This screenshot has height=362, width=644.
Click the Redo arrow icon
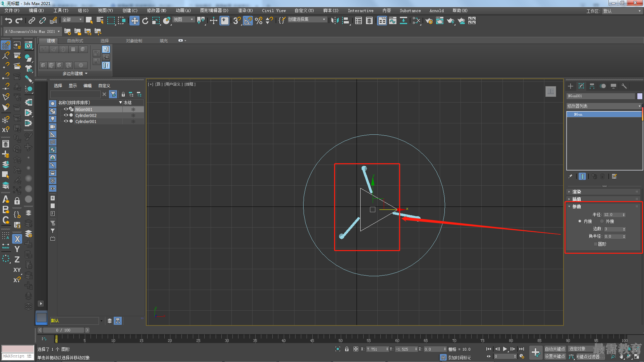[x=19, y=21]
